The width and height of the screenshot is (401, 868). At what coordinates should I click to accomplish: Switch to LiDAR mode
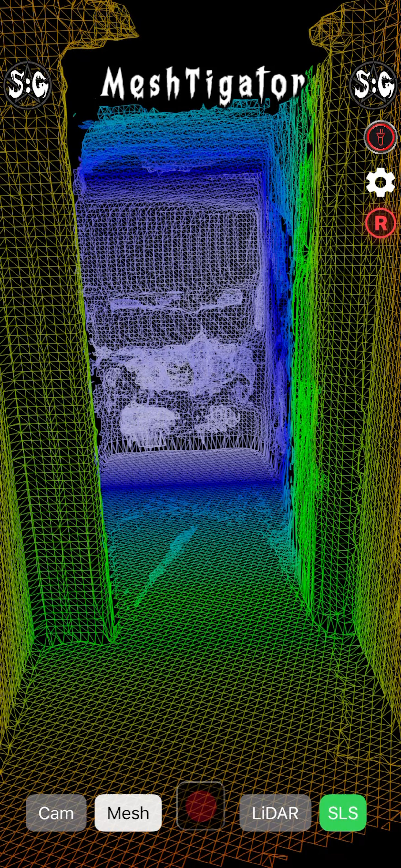coord(275,813)
